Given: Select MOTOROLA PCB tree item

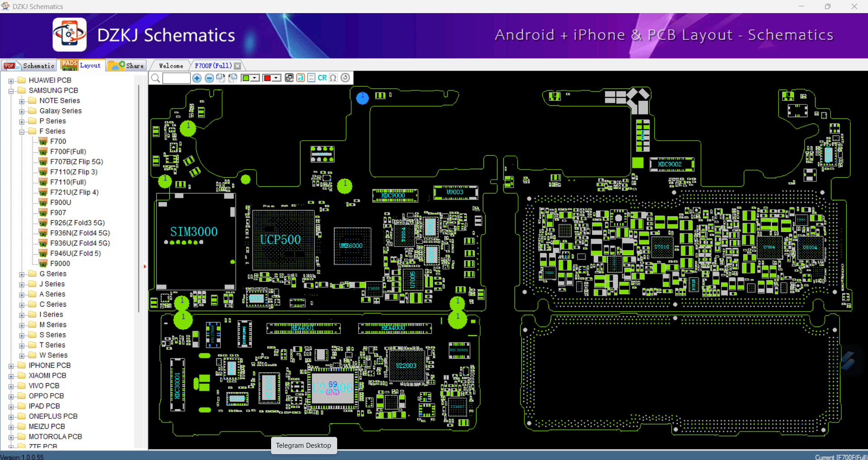Looking at the screenshot, I should click(x=55, y=436).
